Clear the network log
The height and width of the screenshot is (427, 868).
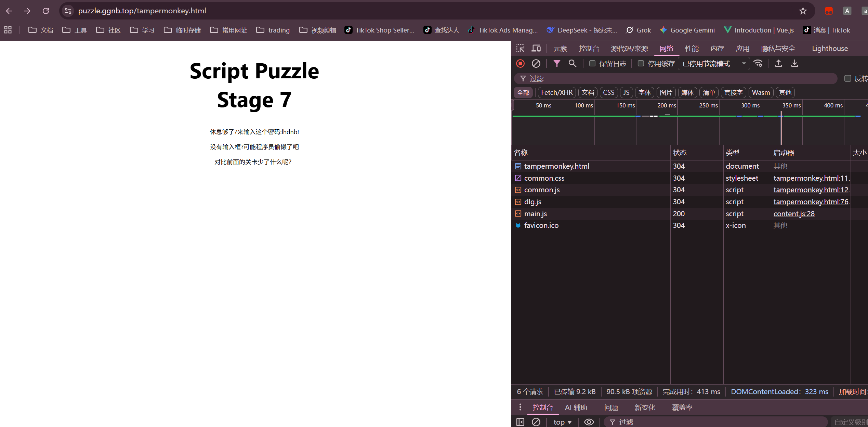pos(536,64)
